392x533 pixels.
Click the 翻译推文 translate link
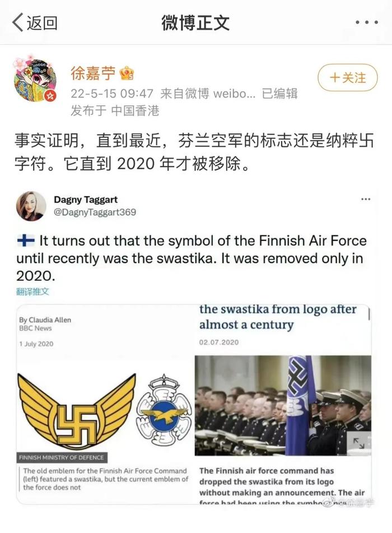(32, 291)
